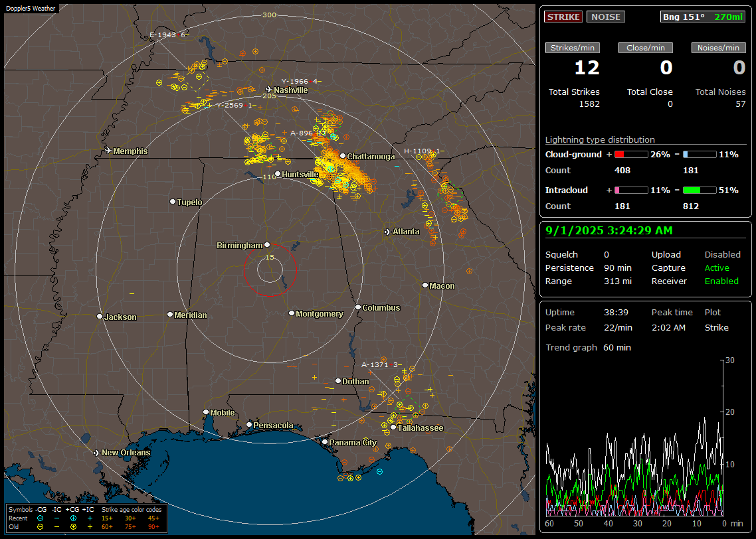Click the red receiver location circle

pos(270,269)
